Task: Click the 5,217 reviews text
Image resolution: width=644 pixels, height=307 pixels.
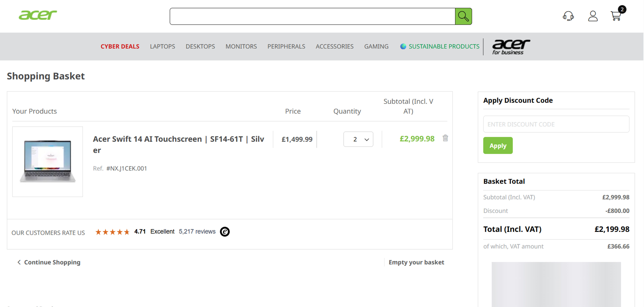Action: [x=197, y=232]
